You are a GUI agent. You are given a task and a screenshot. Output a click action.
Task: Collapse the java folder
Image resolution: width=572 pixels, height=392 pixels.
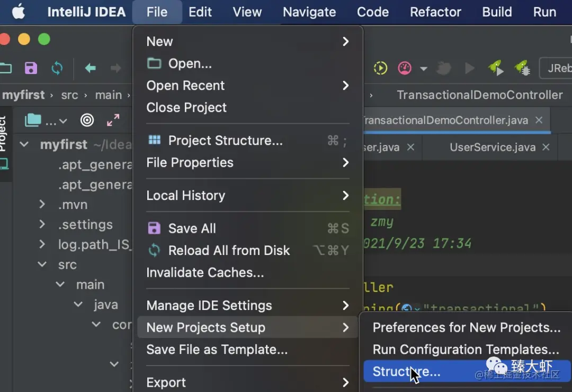coord(78,305)
